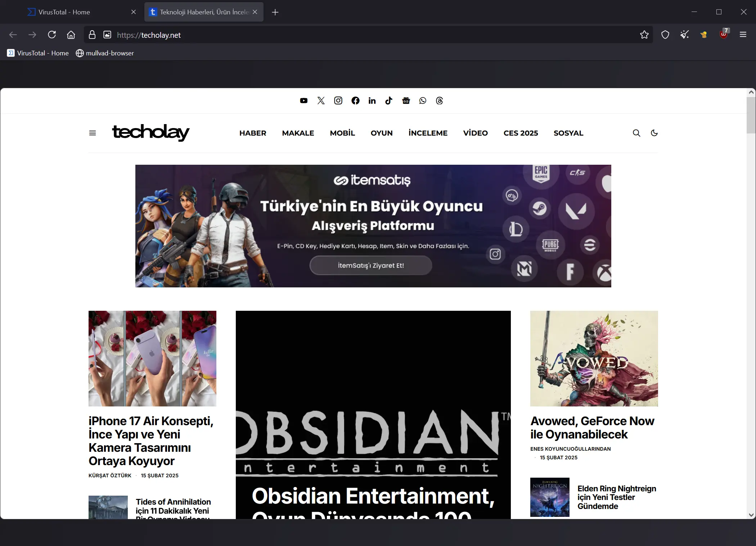Open the iPhone 17 Air Konsepti article thumbnail

point(152,359)
